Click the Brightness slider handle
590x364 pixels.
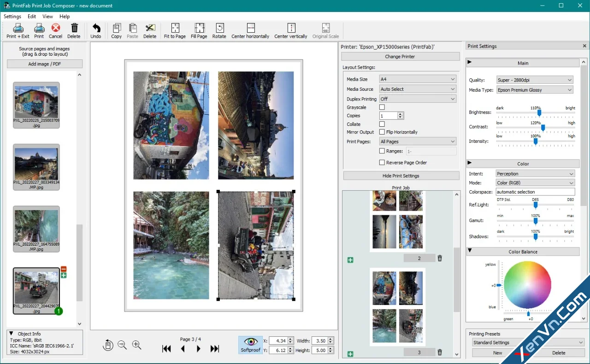coord(539,113)
